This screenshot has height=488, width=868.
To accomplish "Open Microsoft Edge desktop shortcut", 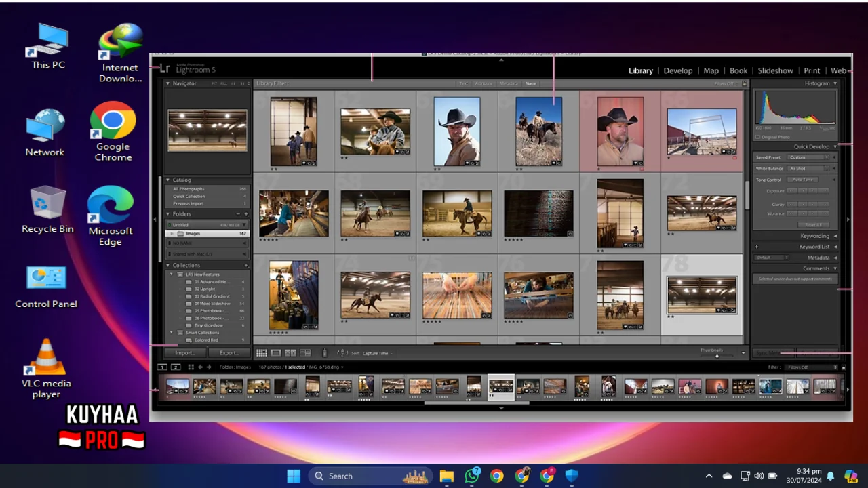I will 110,216.
